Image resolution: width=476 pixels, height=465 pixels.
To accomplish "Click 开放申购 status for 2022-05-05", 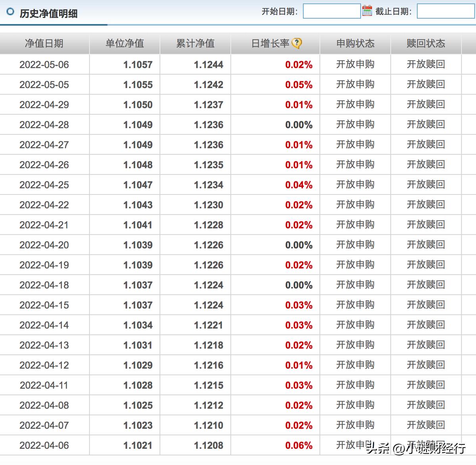I will pyautogui.click(x=355, y=85).
